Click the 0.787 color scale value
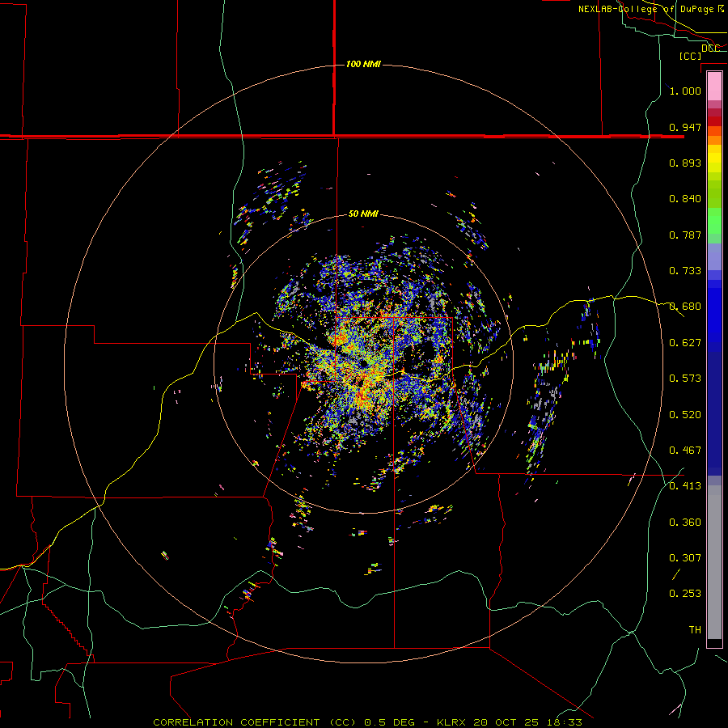This screenshot has width=728, height=728. coord(685,235)
